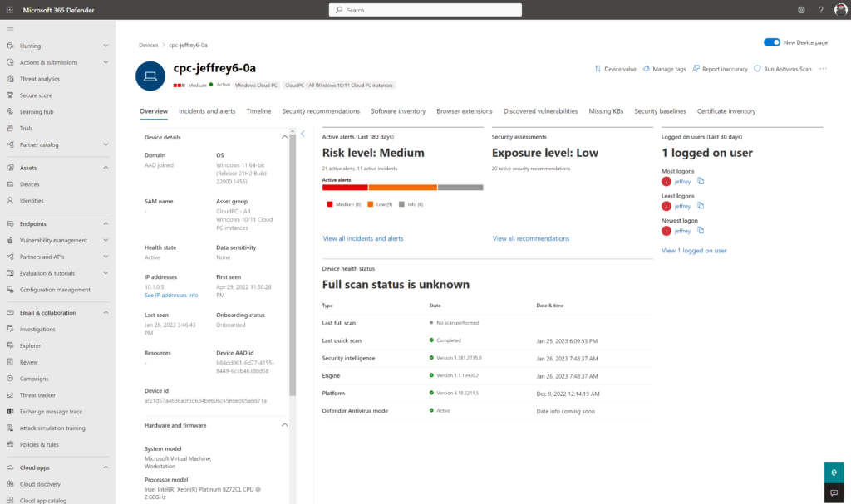The height and width of the screenshot is (504, 851).
Task: Click See IP addresses info link
Action: (x=171, y=295)
